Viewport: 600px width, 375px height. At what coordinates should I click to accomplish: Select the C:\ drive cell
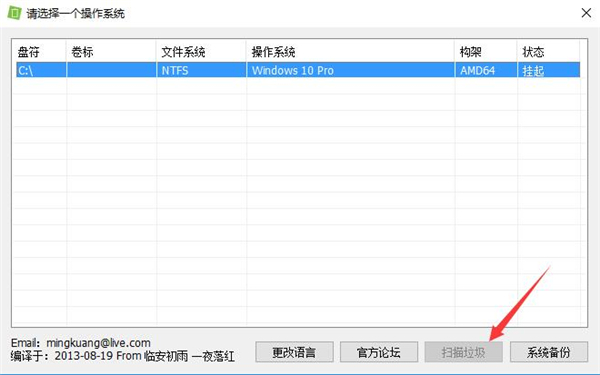click(41, 70)
